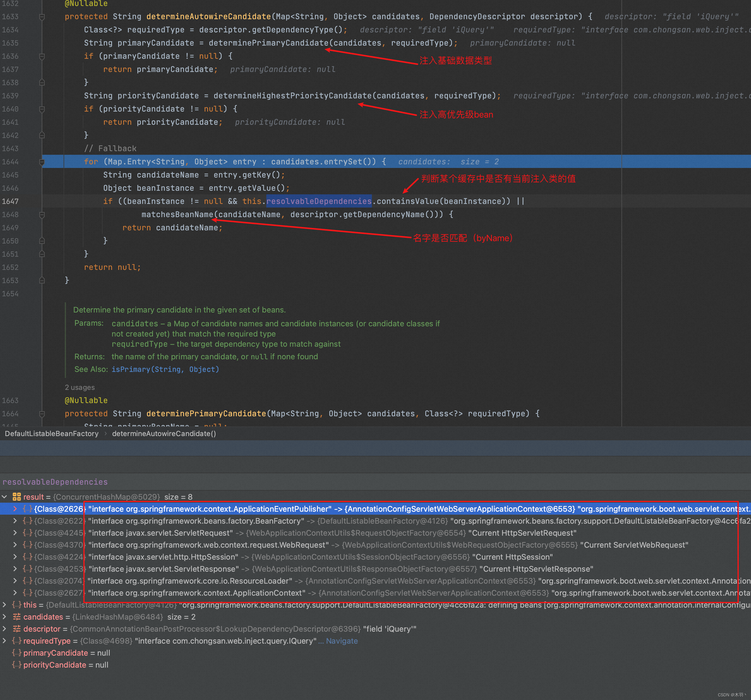Image resolution: width=751 pixels, height=700 pixels.
Task: Click the '2 usages' inlay hint
Action: point(80,387)
